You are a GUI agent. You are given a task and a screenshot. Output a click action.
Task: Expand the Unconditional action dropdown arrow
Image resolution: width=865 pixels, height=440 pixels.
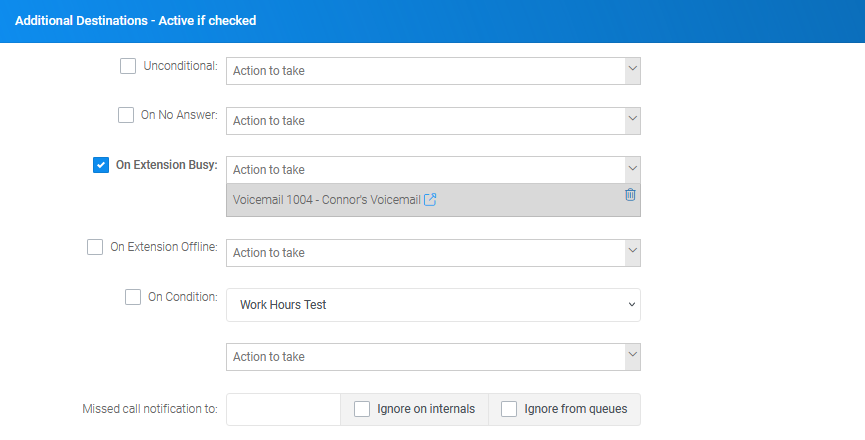click(633, 71)
